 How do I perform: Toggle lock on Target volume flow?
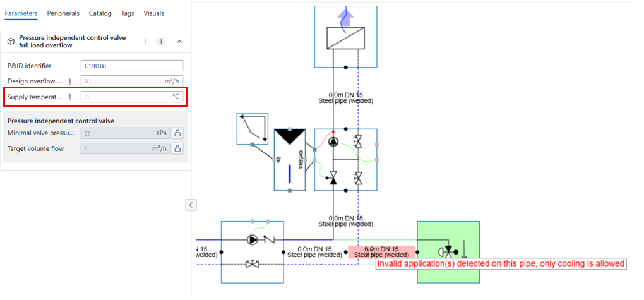178,149
